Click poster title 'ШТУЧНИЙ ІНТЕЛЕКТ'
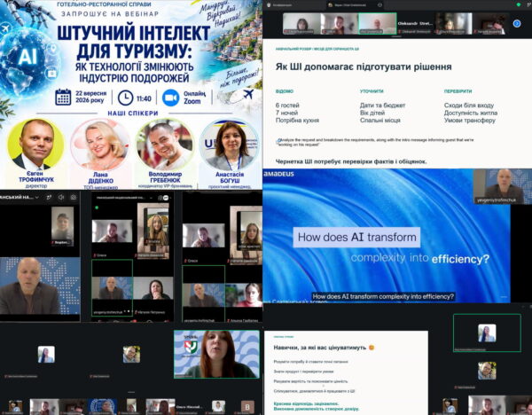 pos(133,34)
